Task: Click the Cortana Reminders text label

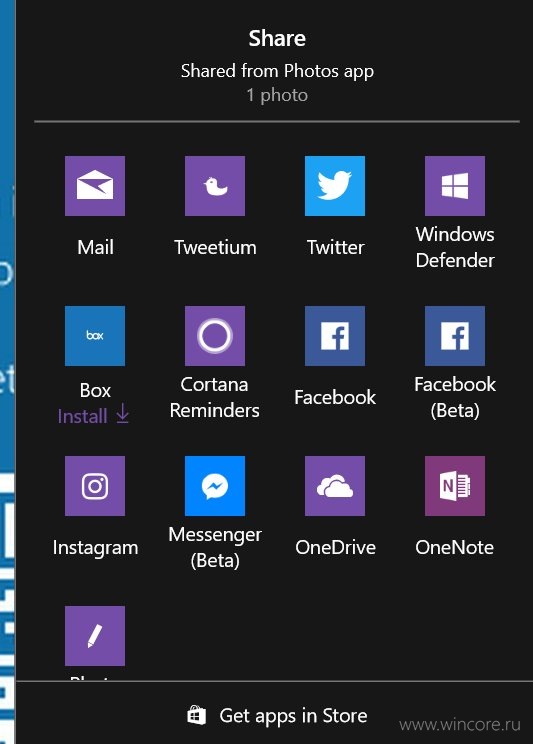Action: tap(215, 397)
